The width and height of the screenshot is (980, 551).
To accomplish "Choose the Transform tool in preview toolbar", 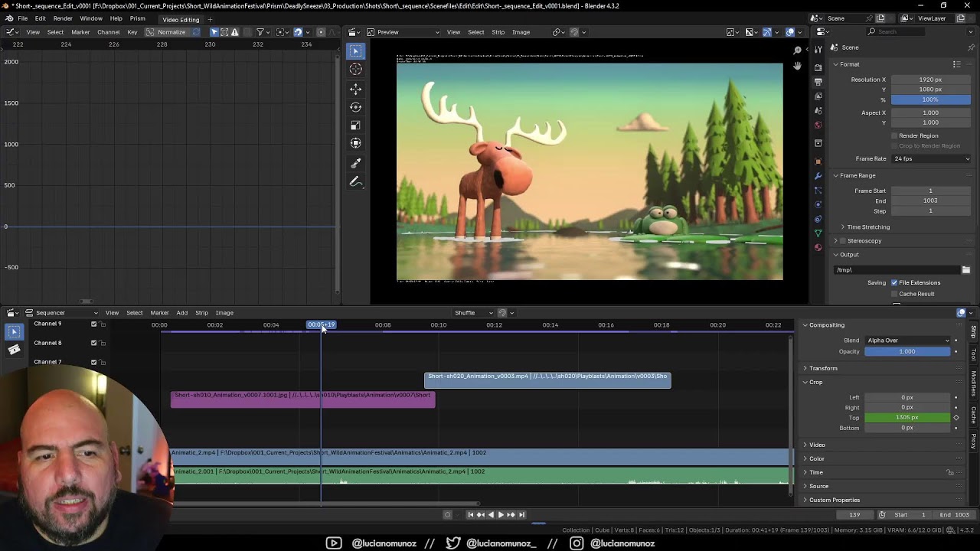I will pyautogui.click(x=356, y=143).
